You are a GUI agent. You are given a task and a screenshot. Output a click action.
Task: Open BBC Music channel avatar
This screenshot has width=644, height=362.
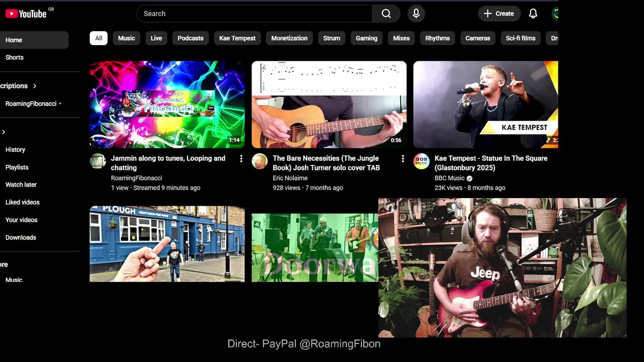(x=422, y=161)
